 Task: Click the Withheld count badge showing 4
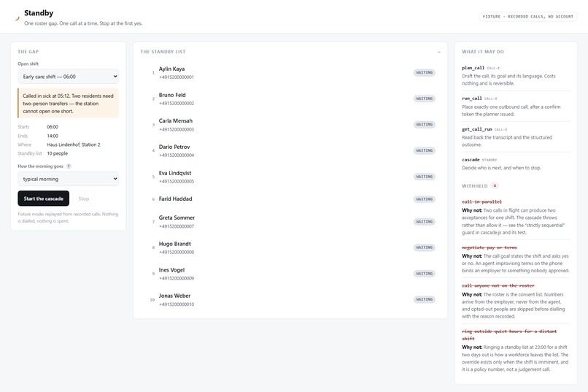click(x=495, y=185)
